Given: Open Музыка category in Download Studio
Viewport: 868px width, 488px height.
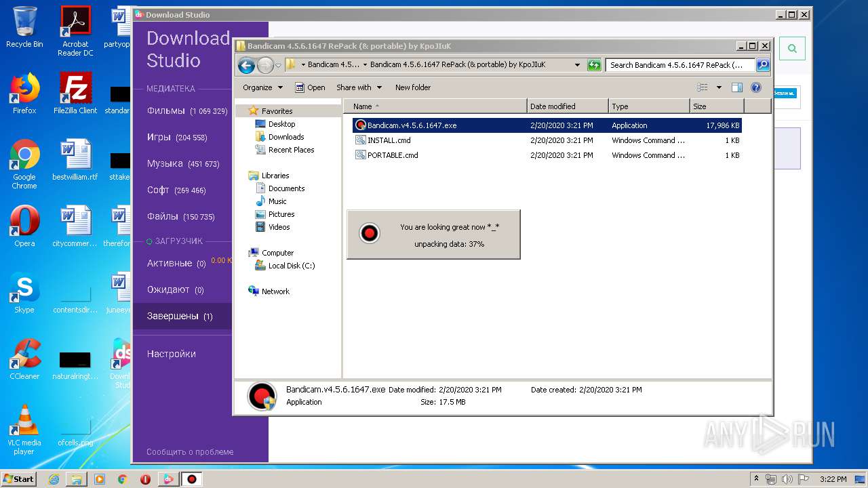Looking at the screenshot, I should 182,164.
